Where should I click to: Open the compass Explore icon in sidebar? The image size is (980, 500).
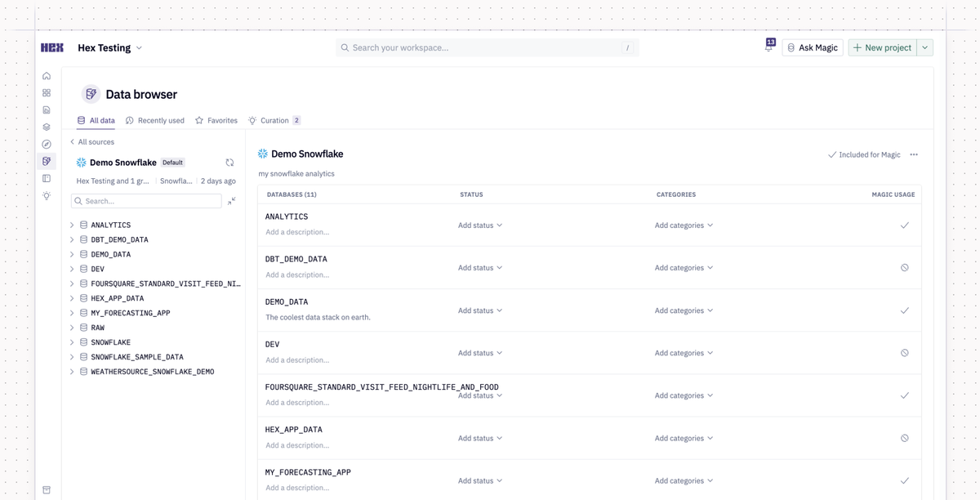(x=47, y=144)
